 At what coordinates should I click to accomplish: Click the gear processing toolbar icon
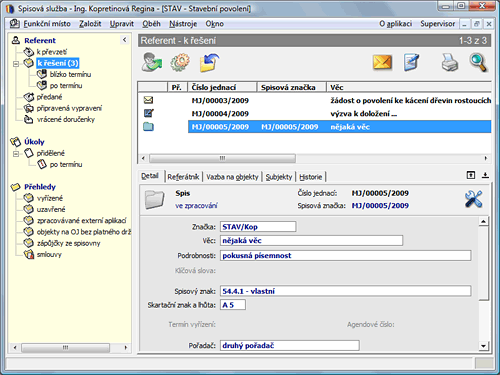180,62
